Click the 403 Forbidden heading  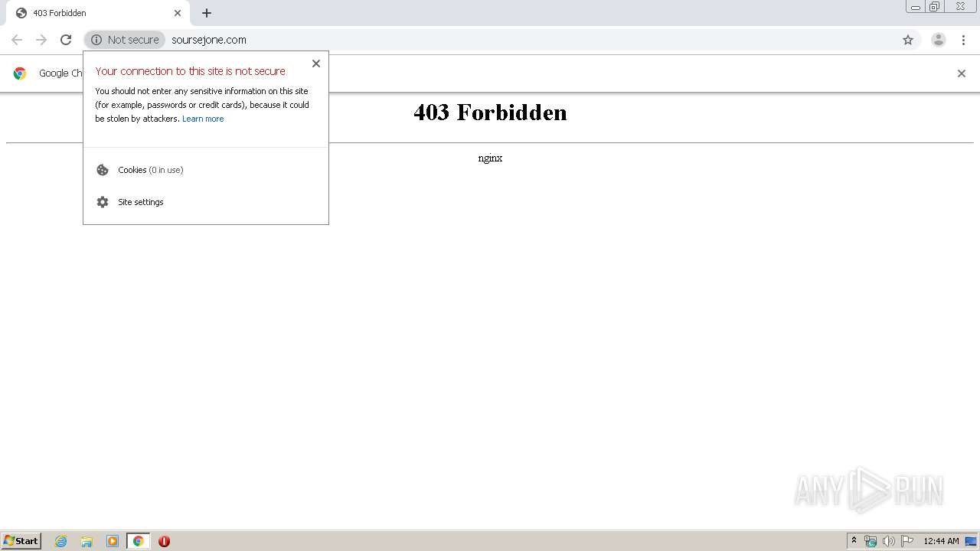point(490,112)
